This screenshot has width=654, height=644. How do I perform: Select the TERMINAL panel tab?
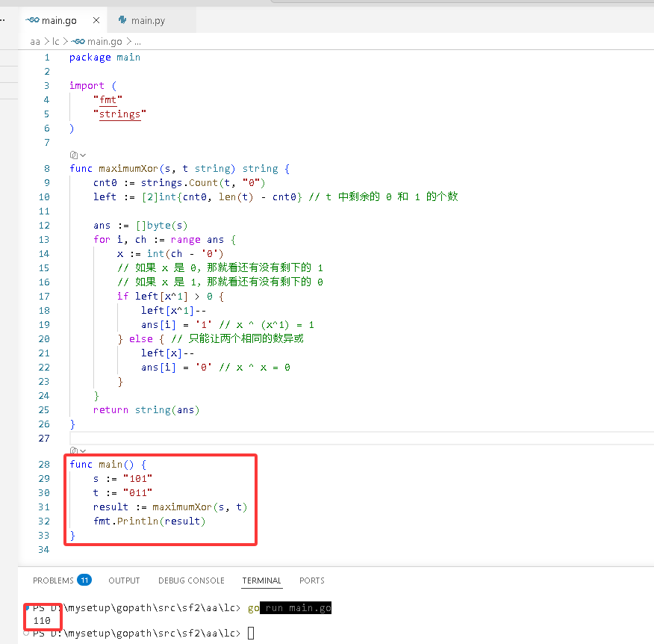tap(261, 580)
